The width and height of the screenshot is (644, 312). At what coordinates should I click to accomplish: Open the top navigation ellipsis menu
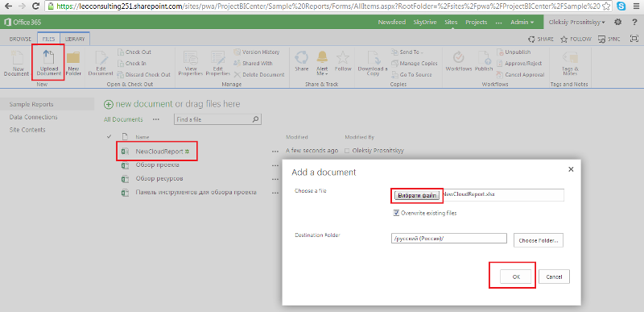498,23
